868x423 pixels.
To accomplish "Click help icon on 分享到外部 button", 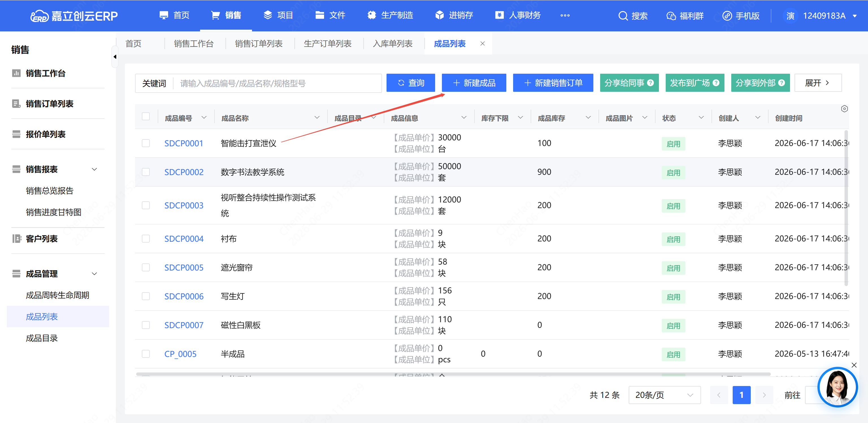I will pyautogui.click(x=782, y=83).
